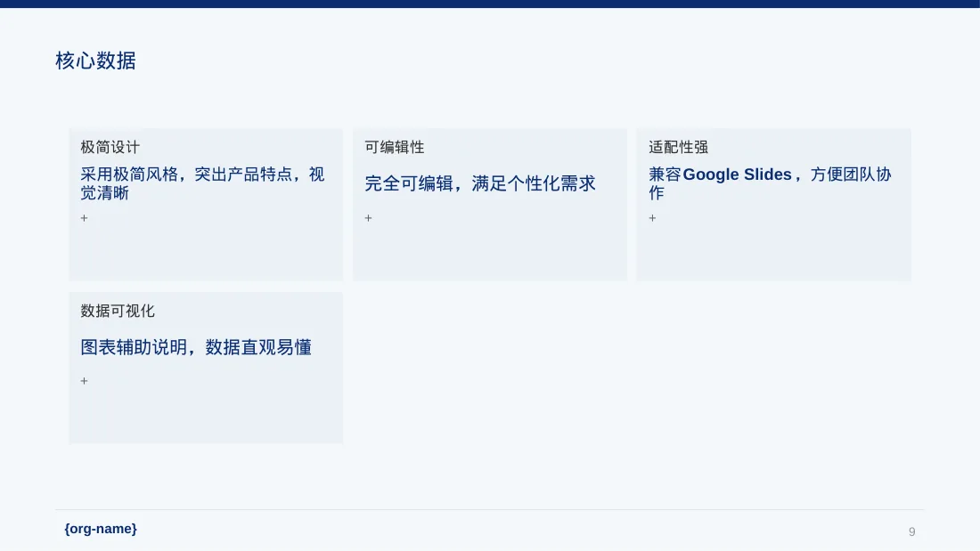980x551 pixels.
Task: Select the 极简设计 card heading
Action: click(110, 148)
